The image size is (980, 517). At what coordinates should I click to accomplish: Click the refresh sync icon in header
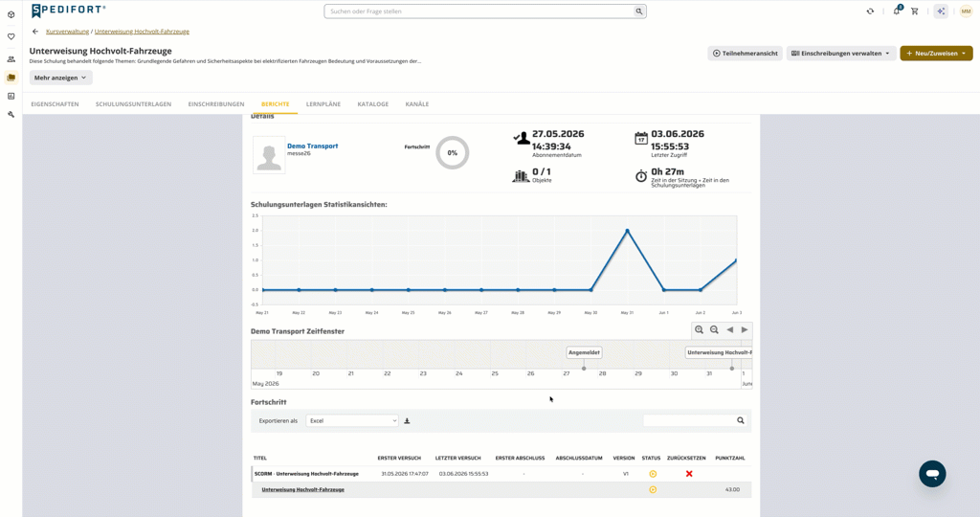point(870,11)
